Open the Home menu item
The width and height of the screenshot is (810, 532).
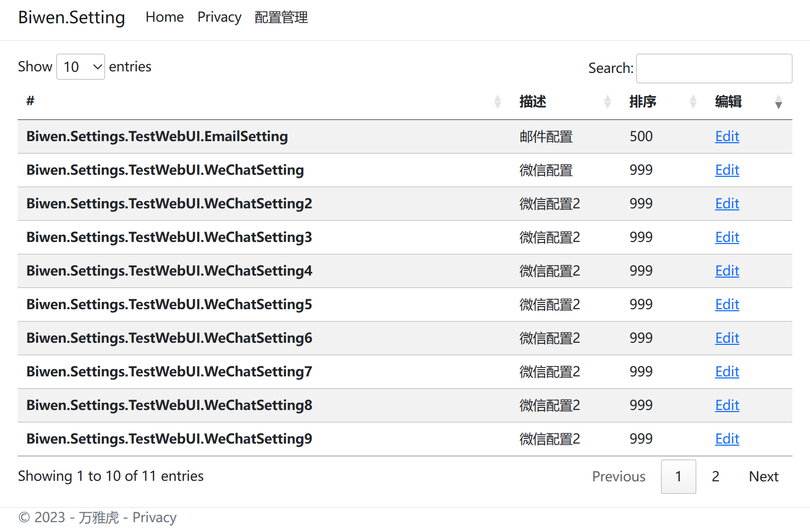pyautogui.click(x=164, y=17)
